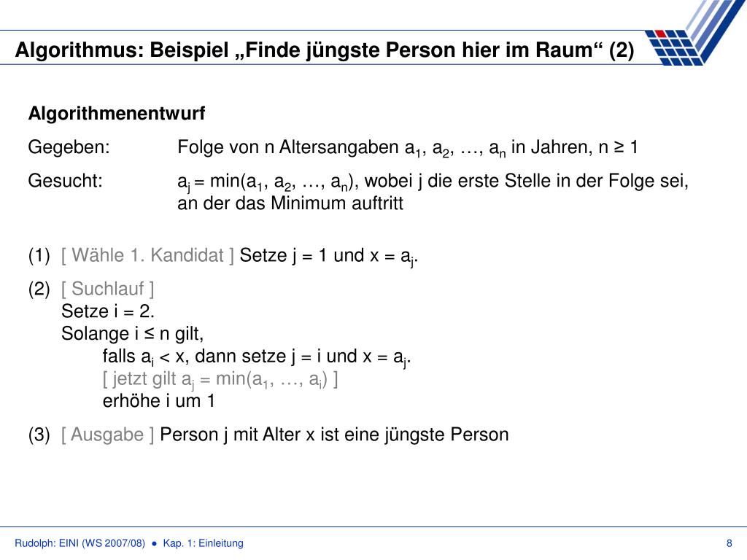Click the text 'Solange i ≤ n gilt,'

pos(133,334)
